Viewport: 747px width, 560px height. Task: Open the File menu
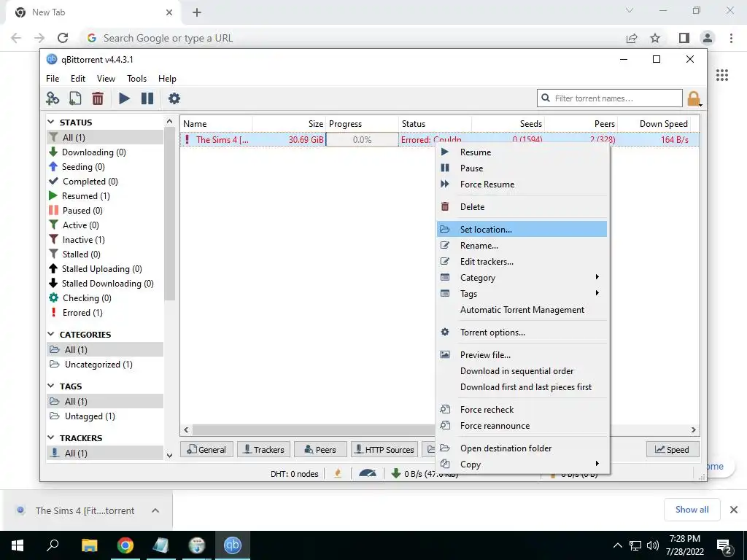[x=53, y=79]
